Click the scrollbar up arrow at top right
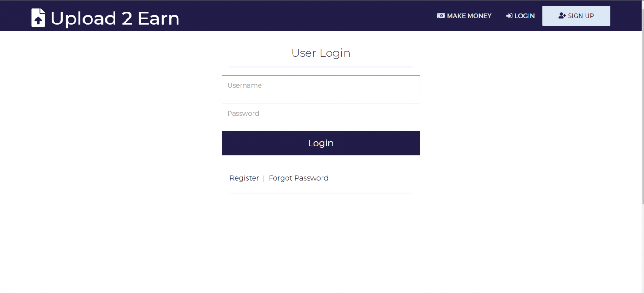Viewport: 644px width, 293px height. coord(641,4)
